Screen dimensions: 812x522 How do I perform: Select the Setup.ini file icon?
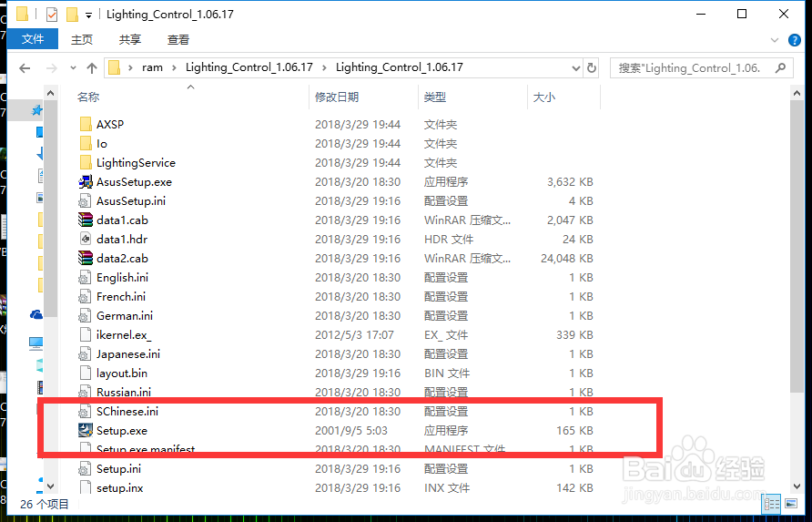[85, 469]
